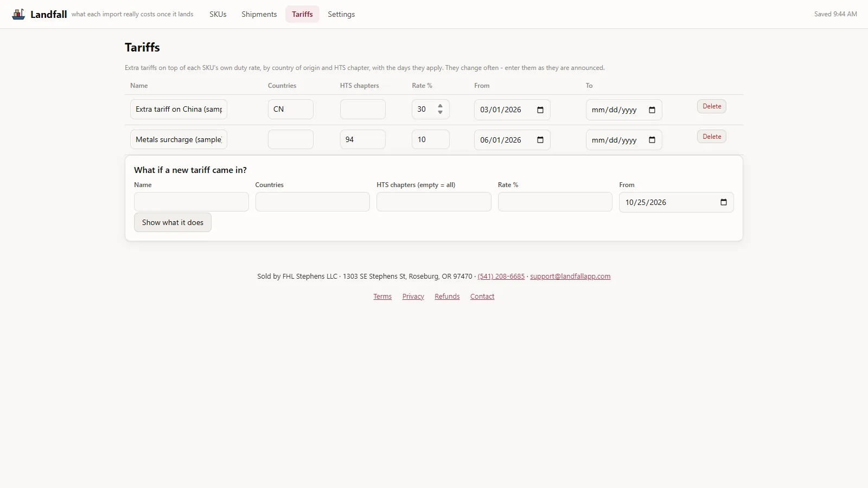Edit the Metals surcharge name field
Screen dimensions: 868x488
178,139
